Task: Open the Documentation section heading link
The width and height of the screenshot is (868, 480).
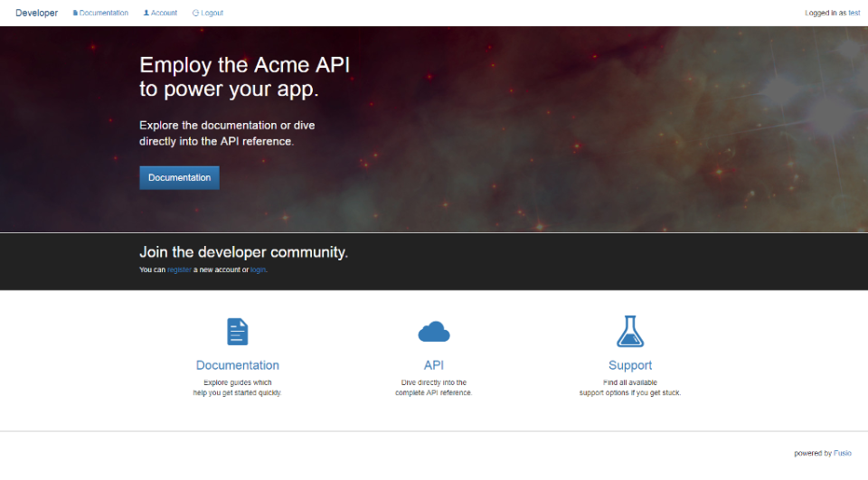Action: 237,365
